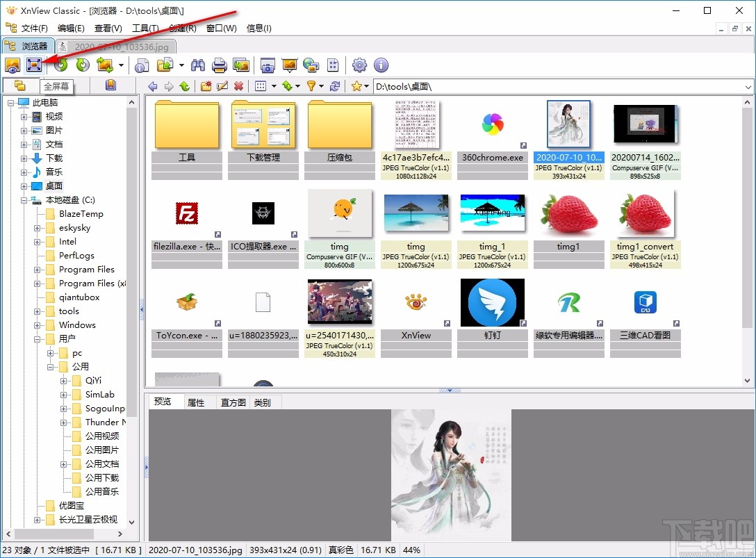The width and height of the screenshot is (756, 558).
Task: Open the favorites star button
Action: point(358,86)
